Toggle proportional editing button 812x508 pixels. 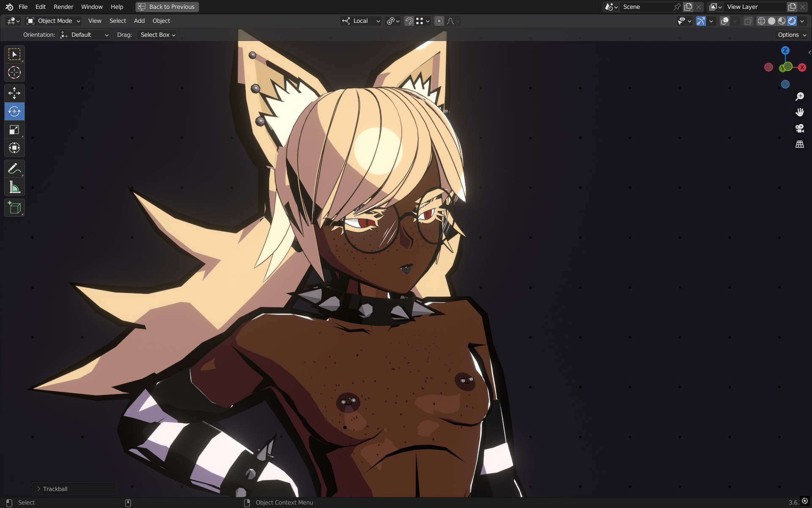point(439,21)
